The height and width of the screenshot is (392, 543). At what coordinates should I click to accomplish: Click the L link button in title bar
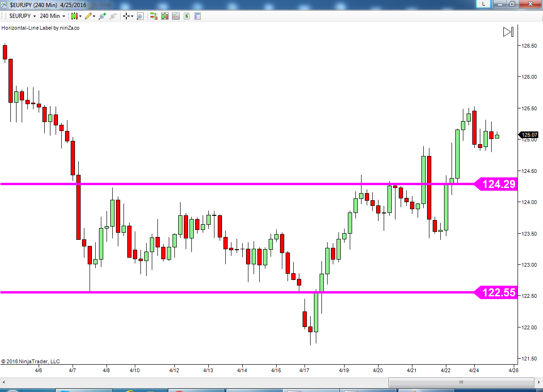[484, 4]
